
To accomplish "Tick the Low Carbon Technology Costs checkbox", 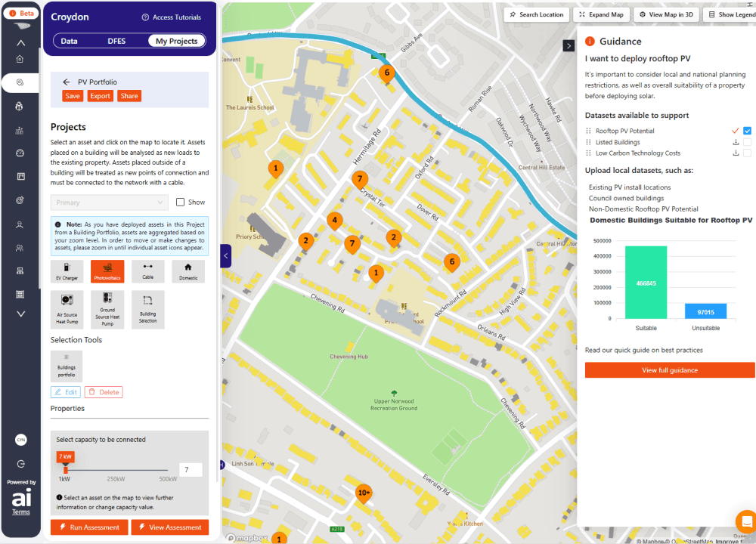I will [748, 153].
